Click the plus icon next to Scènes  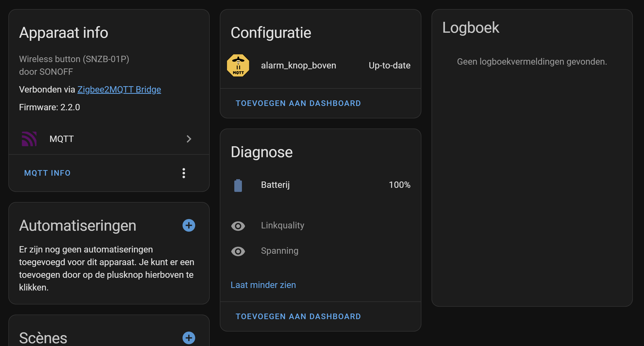189,338
